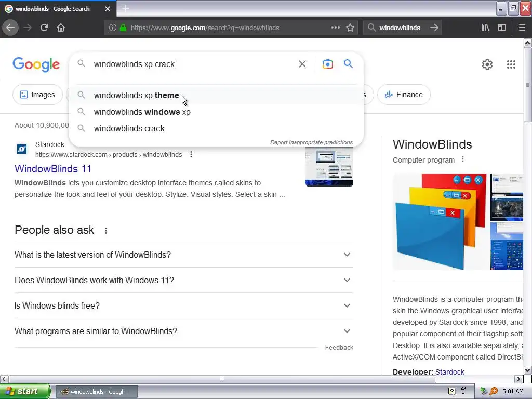Open the stardock.com products URL breadcrumb
Viewport: 532px width, 399px height.
click(109, 155)
